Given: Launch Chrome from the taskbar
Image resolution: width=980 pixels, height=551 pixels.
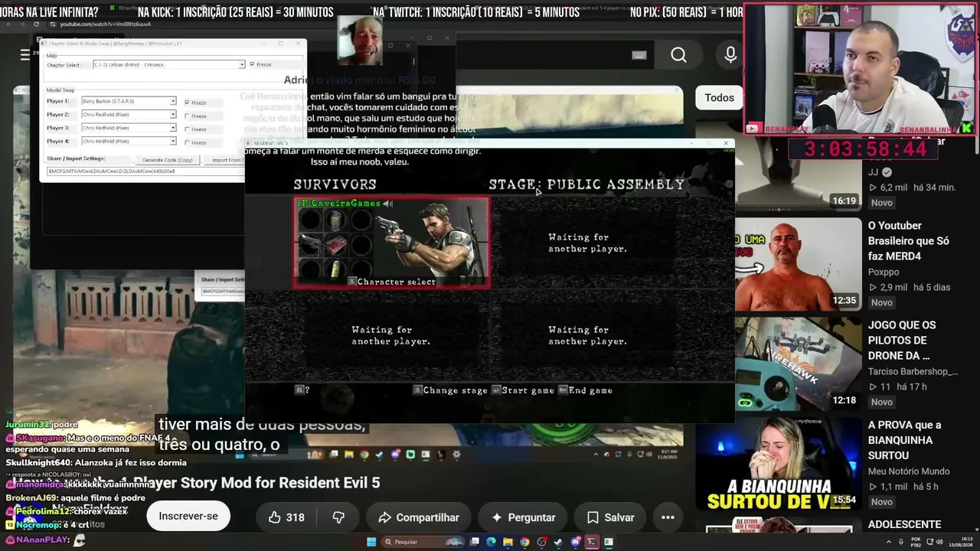Looking at the screenshot, I should pyautogui.click(x=524, y=542).
